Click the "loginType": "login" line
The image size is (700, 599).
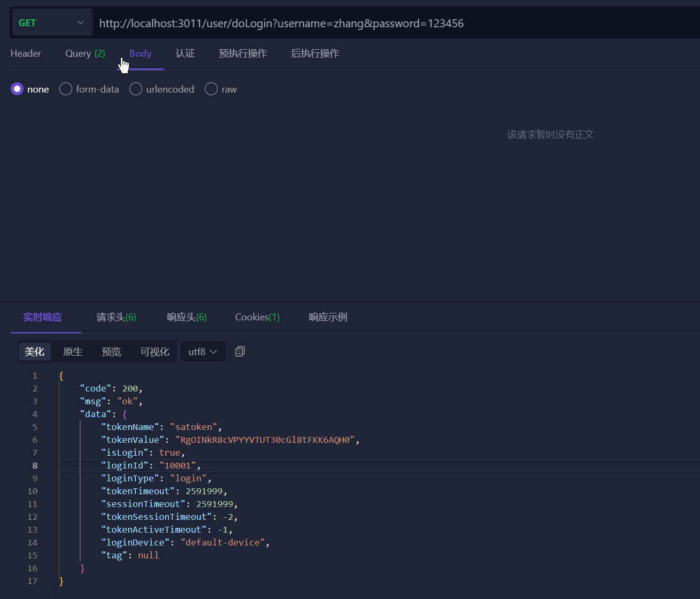click(x=156, y=478)
